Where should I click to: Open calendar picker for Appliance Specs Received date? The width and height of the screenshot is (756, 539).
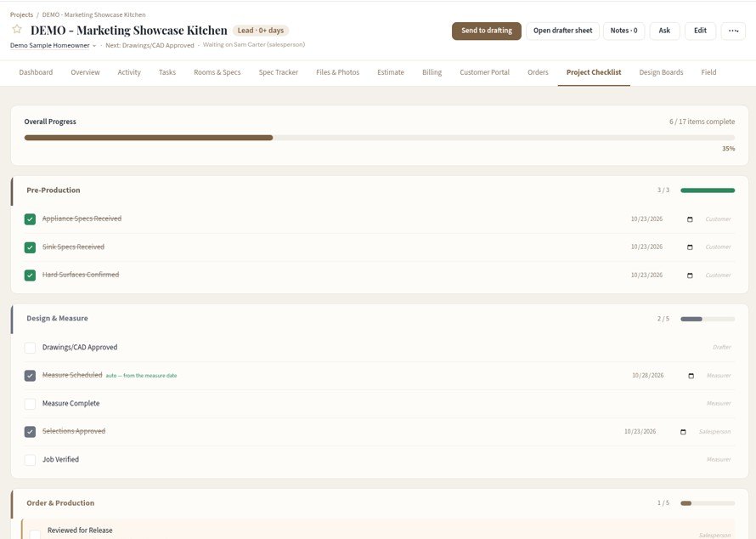(x=690, y=219)
